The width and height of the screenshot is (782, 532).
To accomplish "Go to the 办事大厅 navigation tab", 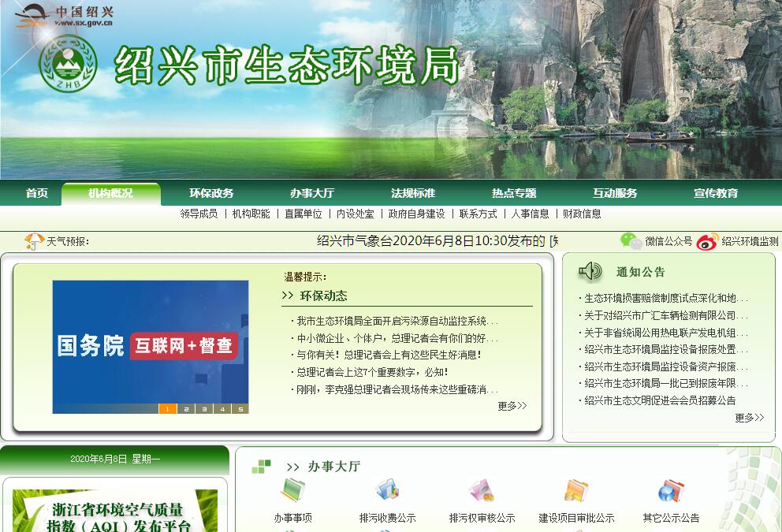I will (312, 193).
